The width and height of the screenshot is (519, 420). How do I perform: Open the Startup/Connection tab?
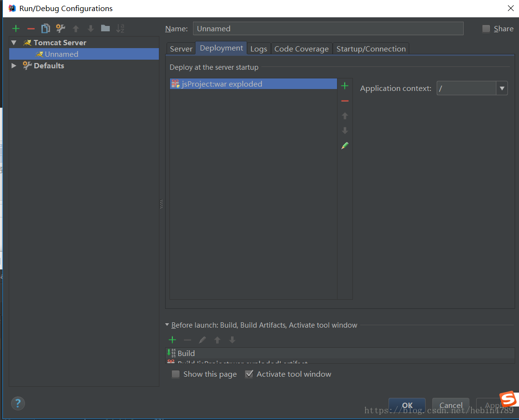371,49
